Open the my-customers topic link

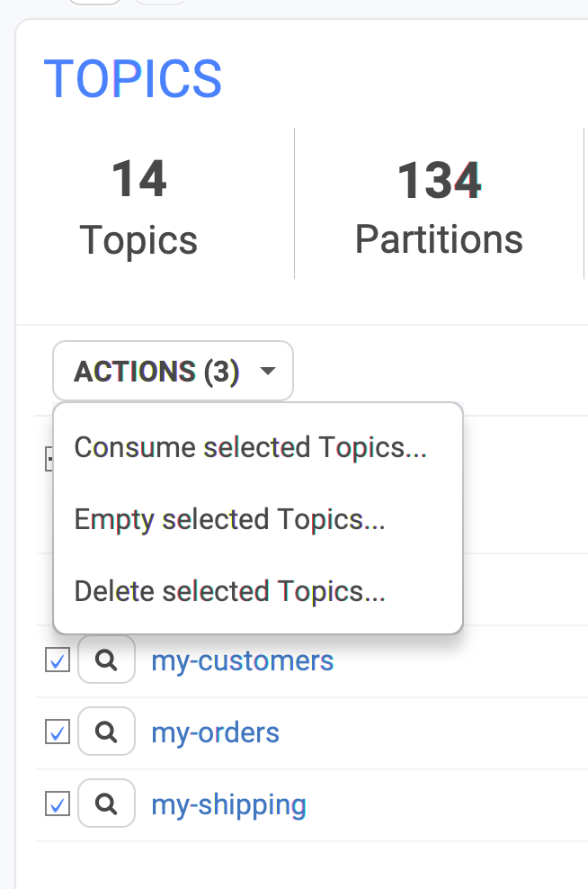[x=243, y=661]
